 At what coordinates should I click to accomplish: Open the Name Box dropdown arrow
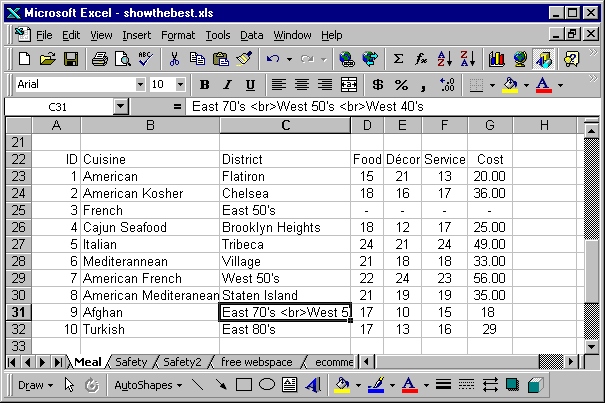coord(121,106)
